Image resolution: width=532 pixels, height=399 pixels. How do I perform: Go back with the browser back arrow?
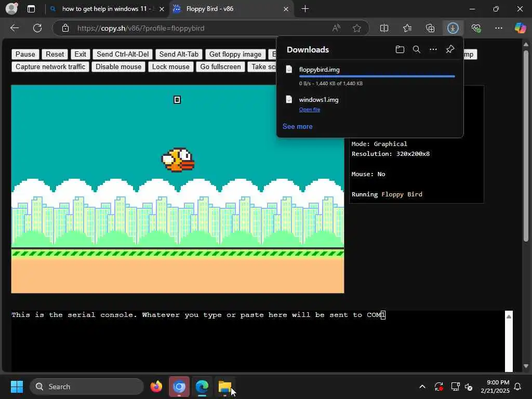click(x=15, y=28)
